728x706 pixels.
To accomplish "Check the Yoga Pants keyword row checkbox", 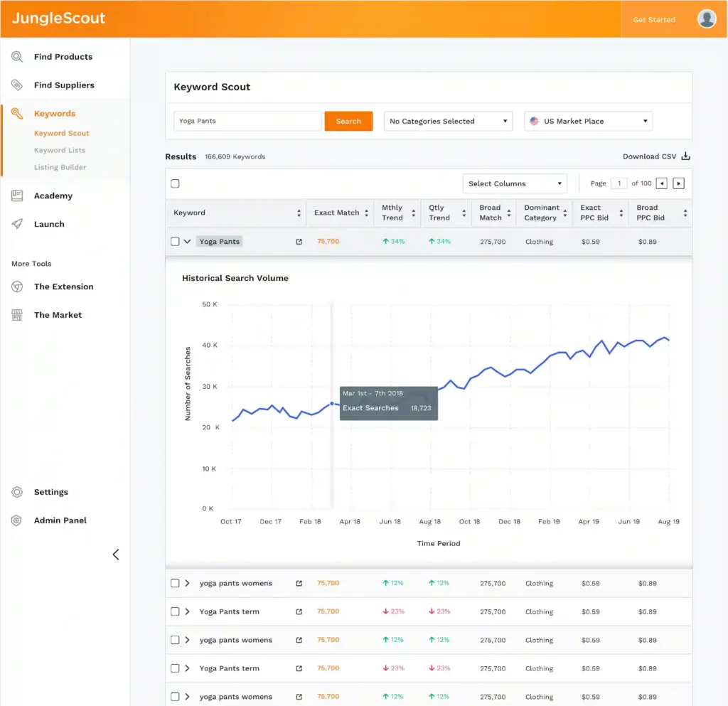I will click(175, 242).
